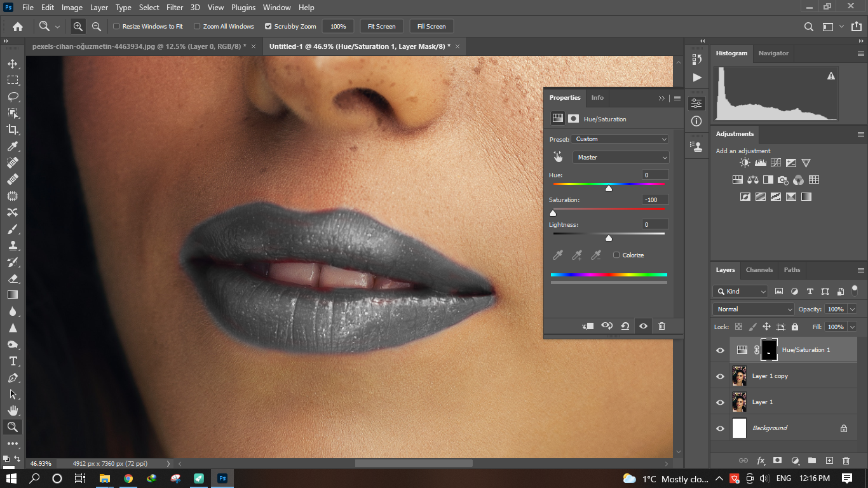The height and width of the screenshot is (488, 868).
Task: Open the Select menu
Action: click(149, 8)
